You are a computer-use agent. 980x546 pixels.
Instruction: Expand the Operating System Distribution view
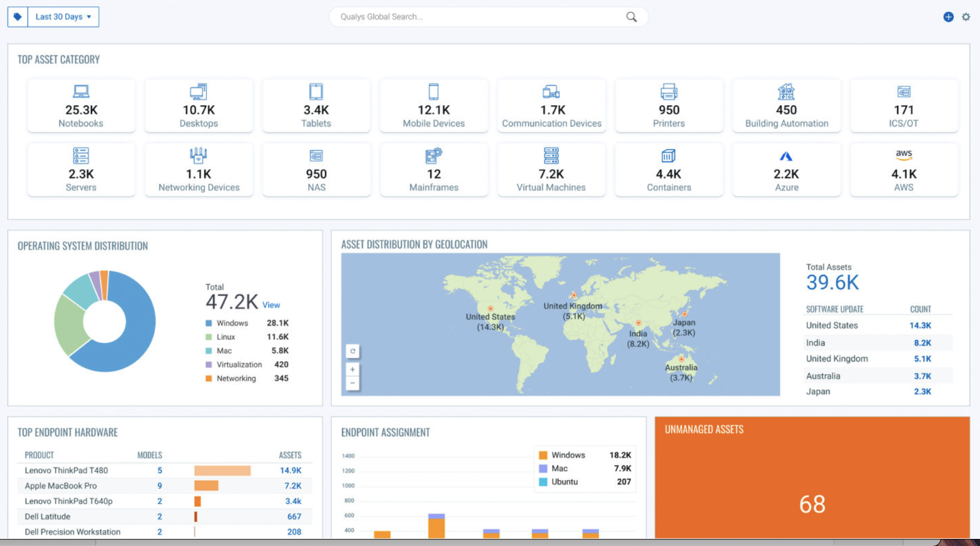pyautogui.click(x=274, y=305)
